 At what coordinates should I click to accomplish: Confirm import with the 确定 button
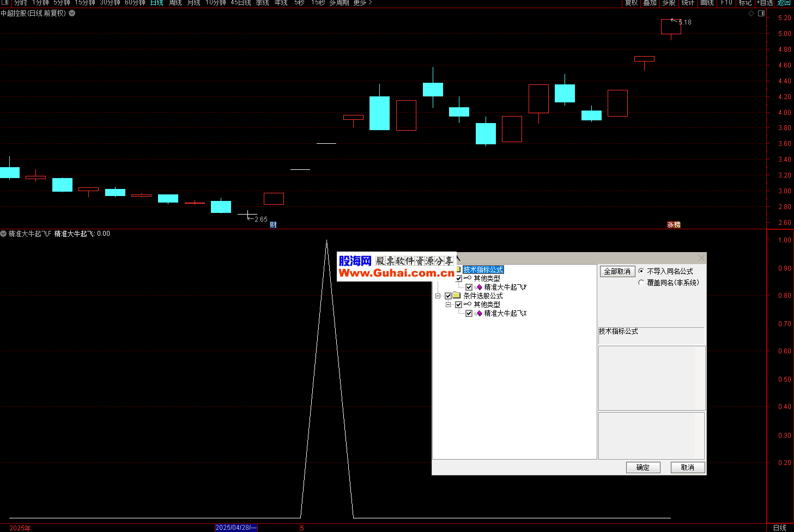[643, 467]
